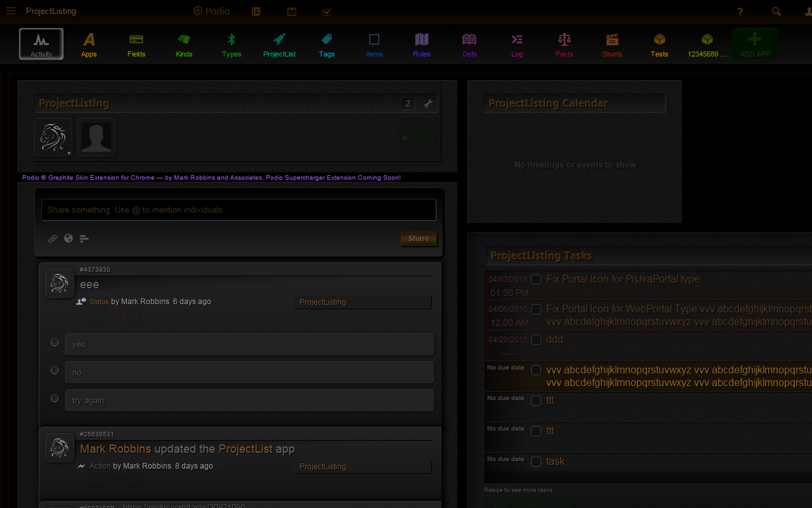This screenshot has width=812, height=508.
Task: Check the task named task
Action: click(x=536, y=462)
